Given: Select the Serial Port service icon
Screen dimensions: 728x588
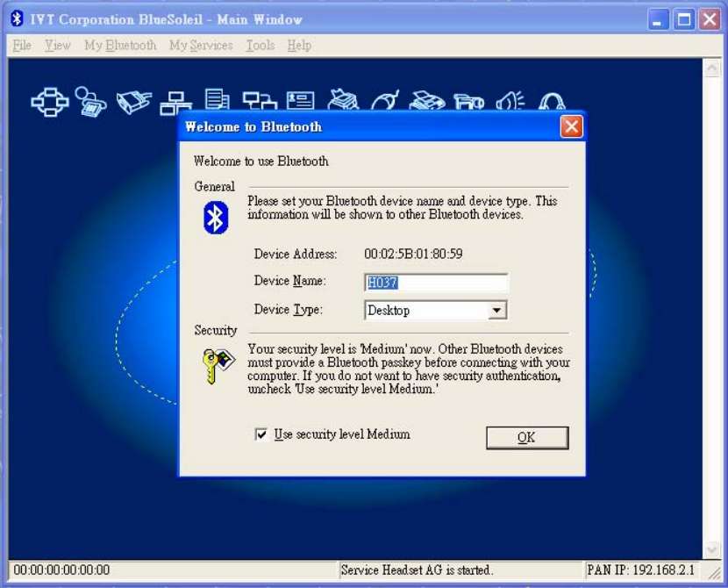Looking at the screenshot, I should pos(133,101).
